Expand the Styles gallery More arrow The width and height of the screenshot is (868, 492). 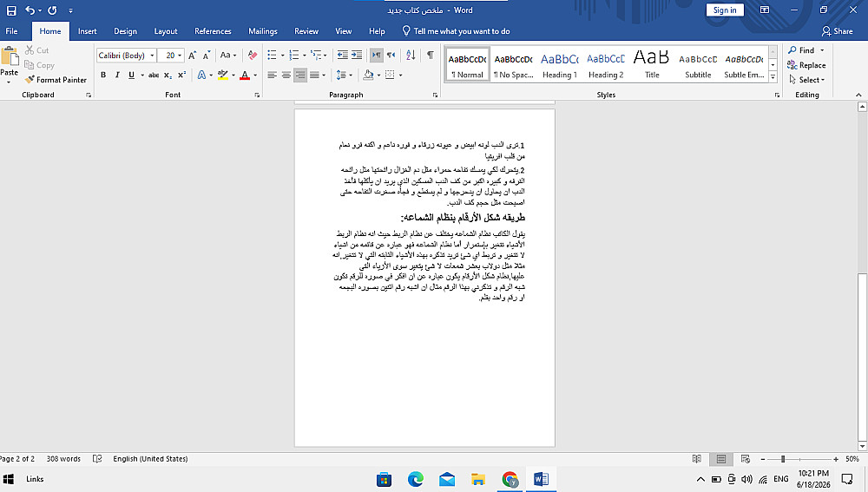[x=773, y=77]
